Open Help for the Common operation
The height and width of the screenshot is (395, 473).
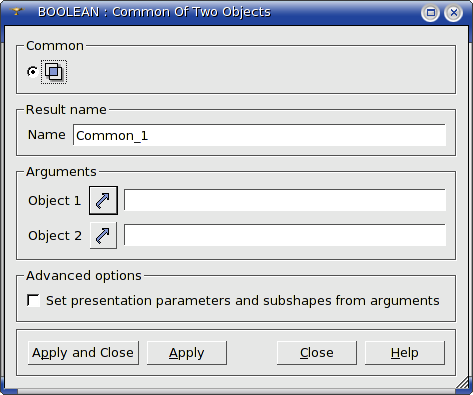[x=405, y=353]
